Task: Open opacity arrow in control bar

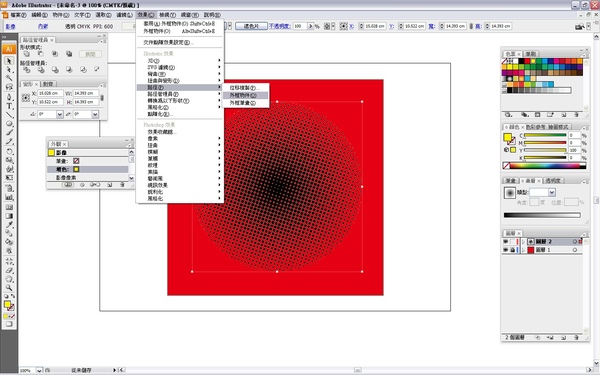Action: point(310,26)
